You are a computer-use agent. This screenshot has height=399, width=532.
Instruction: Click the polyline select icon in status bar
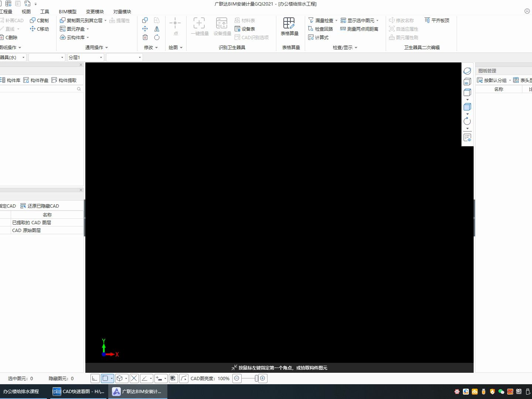point(184,378)
